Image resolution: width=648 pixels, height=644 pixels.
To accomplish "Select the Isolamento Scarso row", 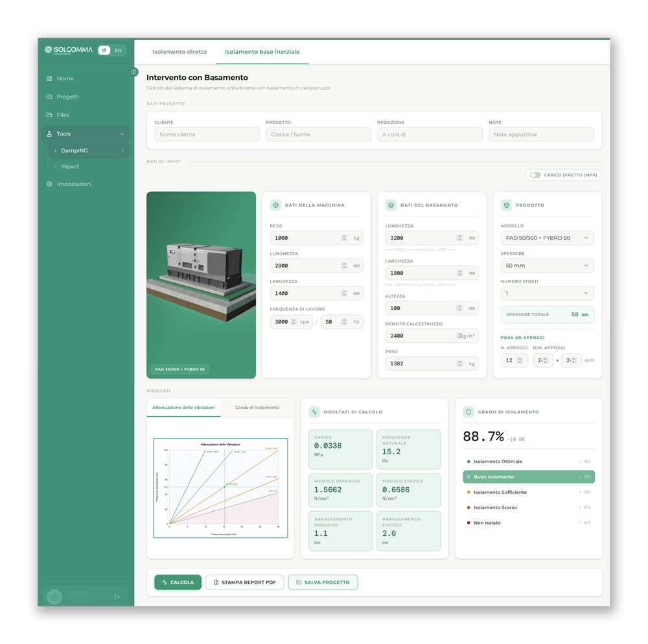I will click(529, 508).
